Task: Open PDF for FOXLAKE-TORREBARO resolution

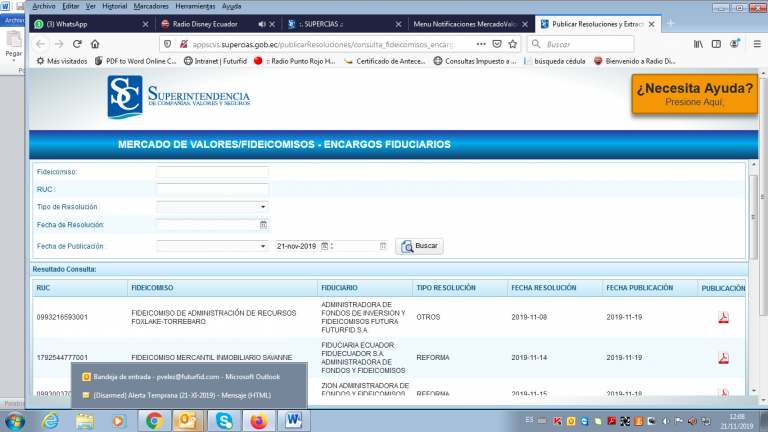Action: [723, 317]
